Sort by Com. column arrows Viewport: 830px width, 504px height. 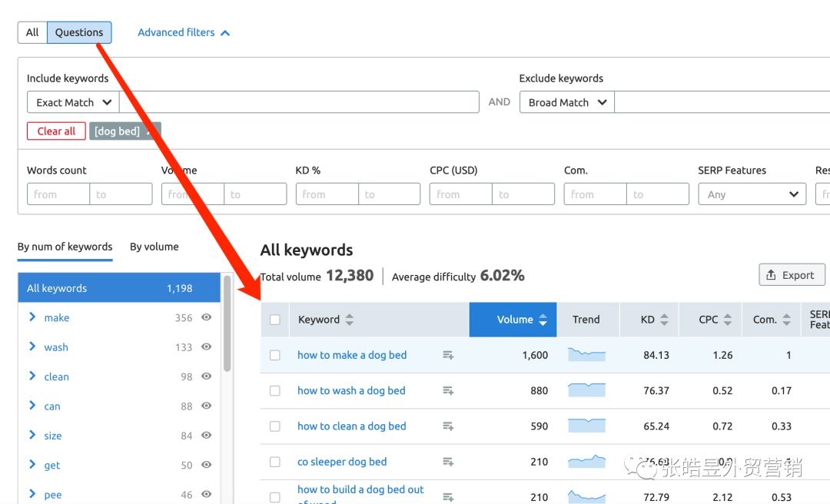click(x=787, y=320)
